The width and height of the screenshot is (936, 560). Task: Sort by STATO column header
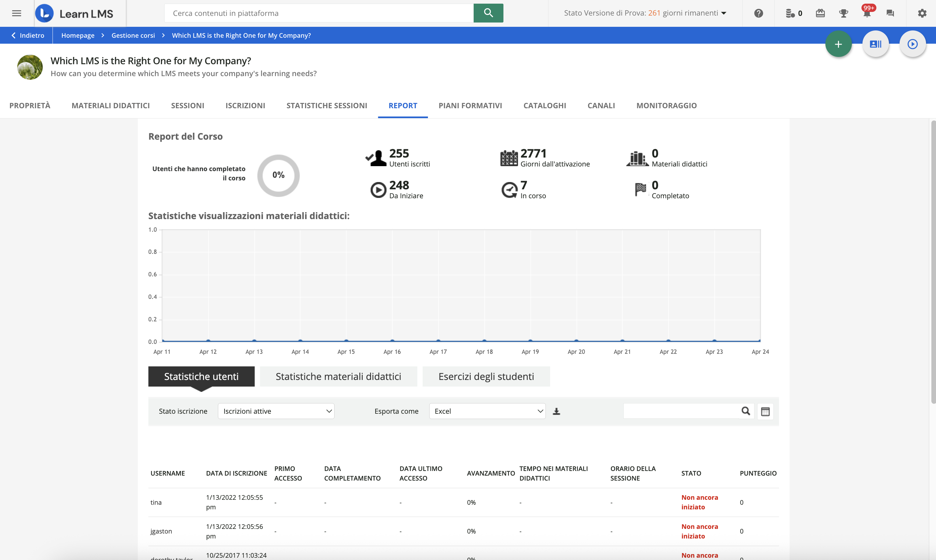pyautogui.click(x=691, y=473)
